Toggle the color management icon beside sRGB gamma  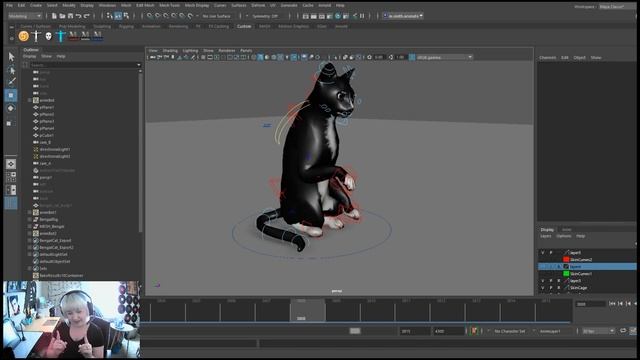pyautogui.click(x=412, y=58)
